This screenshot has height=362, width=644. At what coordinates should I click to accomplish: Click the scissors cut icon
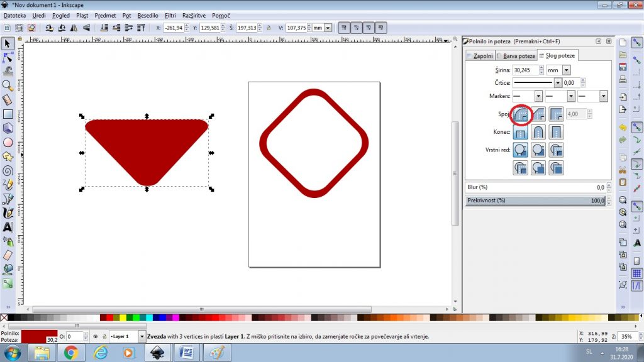tap(623, 170)
